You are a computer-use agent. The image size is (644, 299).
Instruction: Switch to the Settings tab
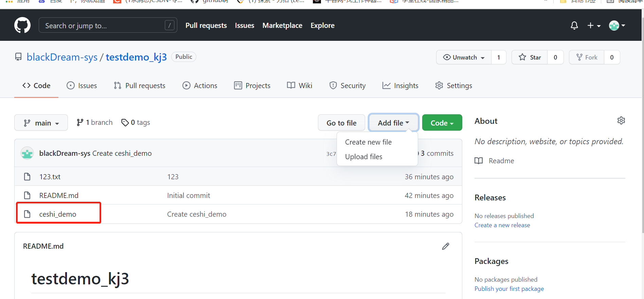pyautogui.click(x=453, y=86)
